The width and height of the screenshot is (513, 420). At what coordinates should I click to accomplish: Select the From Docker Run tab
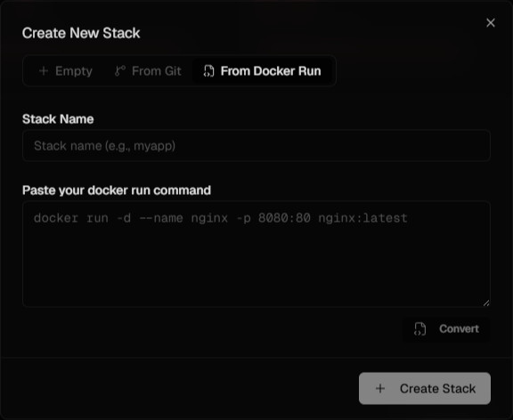click(263, 71)
